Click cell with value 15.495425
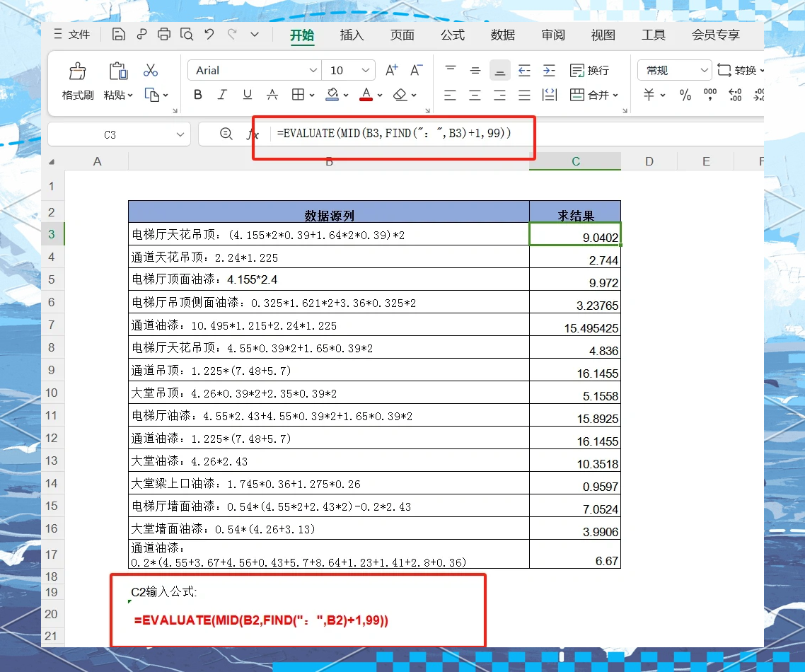805x672 pixels. (x=575, y=325)
